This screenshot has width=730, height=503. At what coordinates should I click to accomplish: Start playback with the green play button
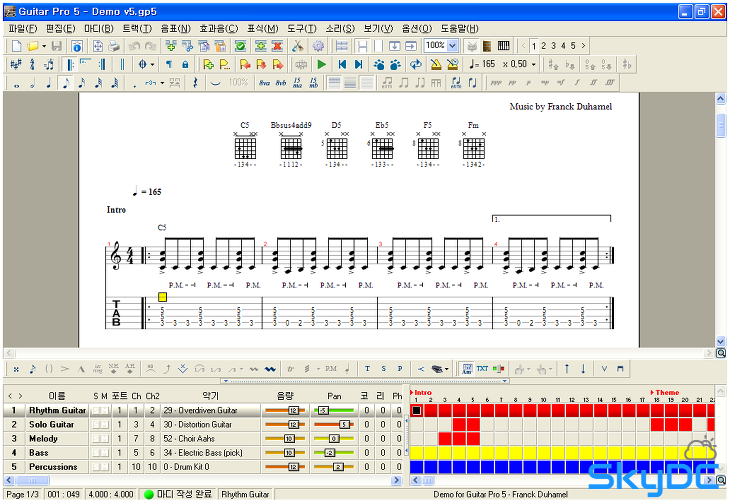[321, 64]
